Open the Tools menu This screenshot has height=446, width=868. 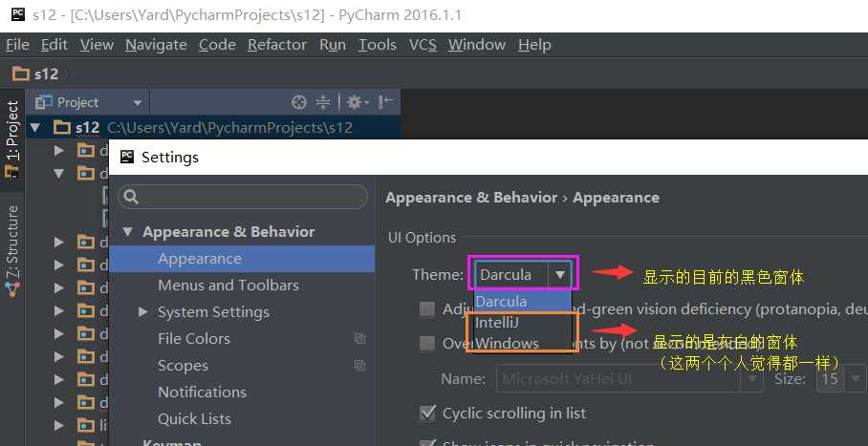pos(377,45)
